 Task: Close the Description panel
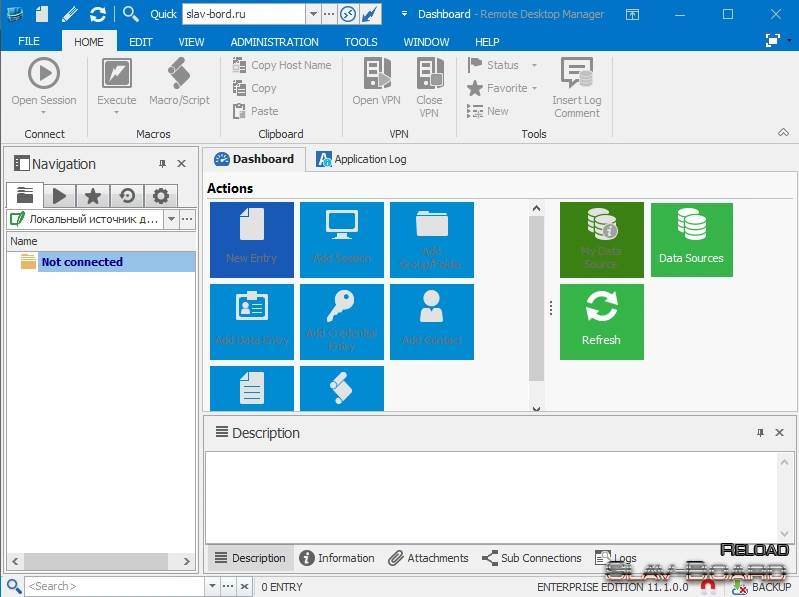[779, 433]
